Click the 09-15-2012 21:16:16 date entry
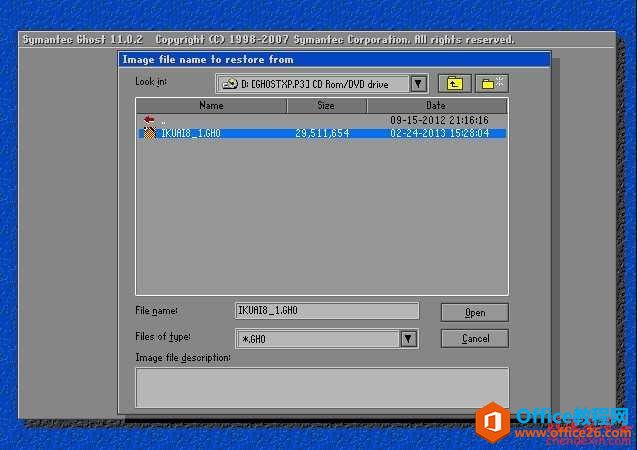Image resolution: width=638 pixels, height=450 pixels. click(x=439, y=120)
